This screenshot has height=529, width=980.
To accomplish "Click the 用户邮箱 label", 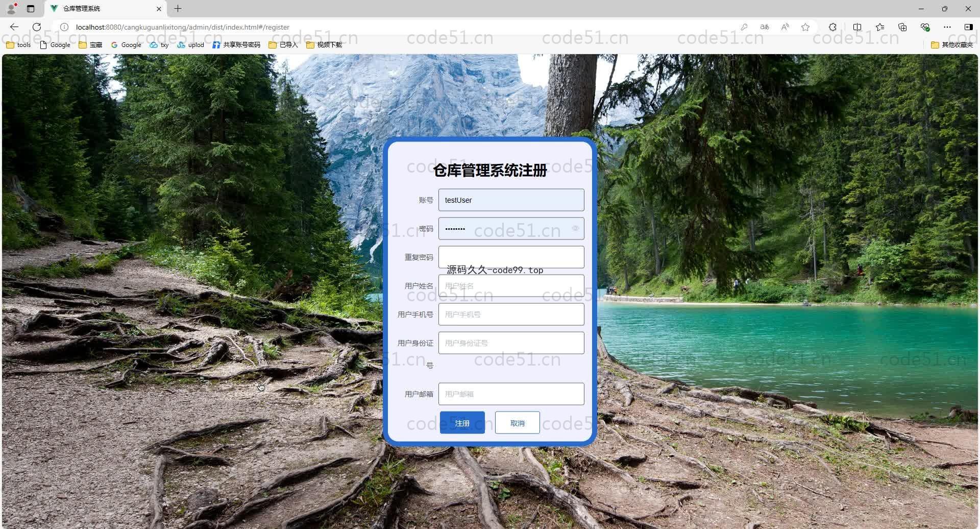I will pyautogui.click(x=419, y=394).
